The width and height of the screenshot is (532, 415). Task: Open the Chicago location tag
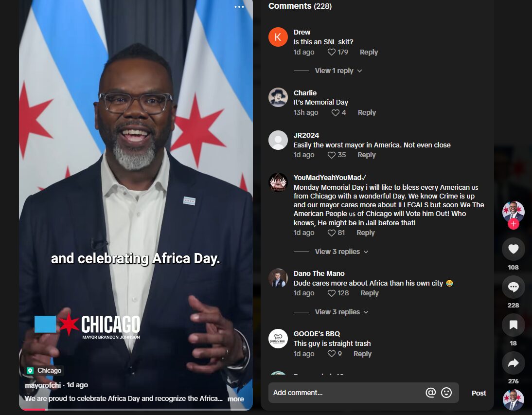point(45,371)
